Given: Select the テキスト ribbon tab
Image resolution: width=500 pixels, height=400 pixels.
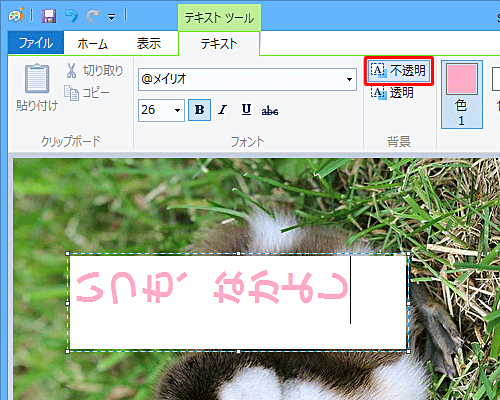Looking at the screenshot, I should point(219,44).
